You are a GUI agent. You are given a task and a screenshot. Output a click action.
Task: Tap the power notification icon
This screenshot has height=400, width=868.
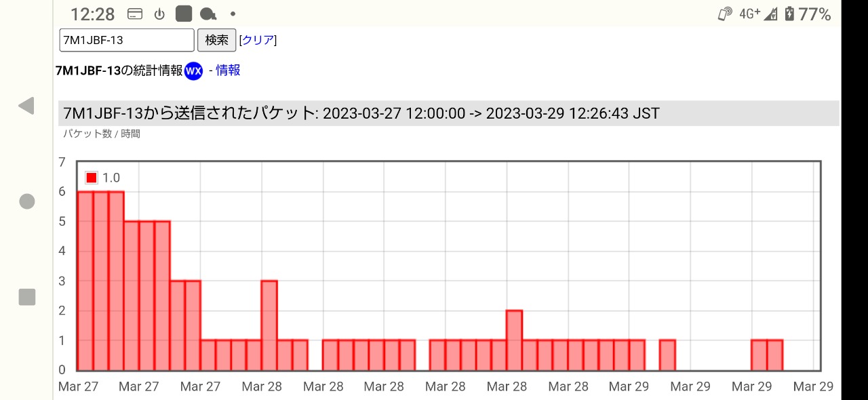point(160,14)
